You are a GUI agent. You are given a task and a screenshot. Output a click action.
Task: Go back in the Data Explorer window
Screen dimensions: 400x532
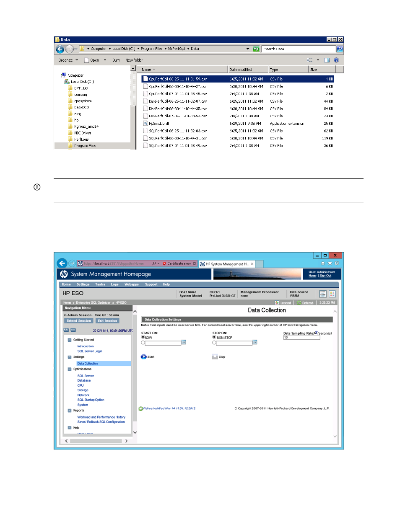pos(60,49)
